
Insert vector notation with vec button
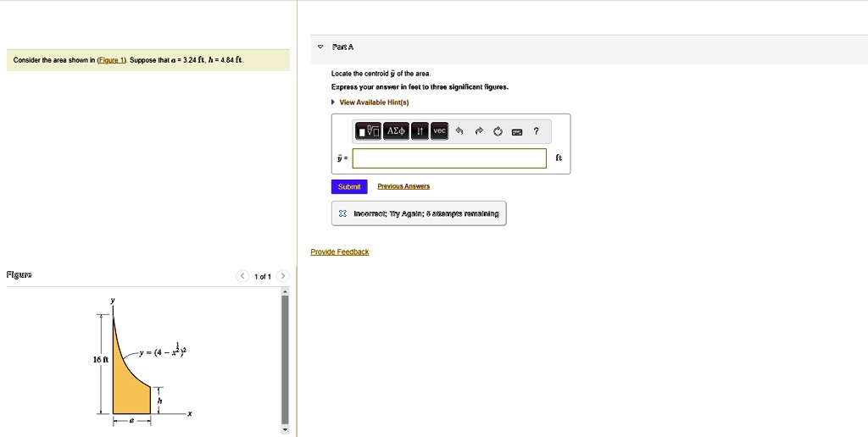(x=439, y=131)
